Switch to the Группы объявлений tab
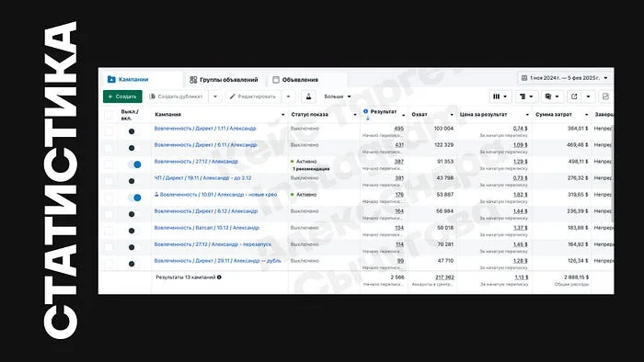The height and width of the screenshot is (362, 644). 224,80
